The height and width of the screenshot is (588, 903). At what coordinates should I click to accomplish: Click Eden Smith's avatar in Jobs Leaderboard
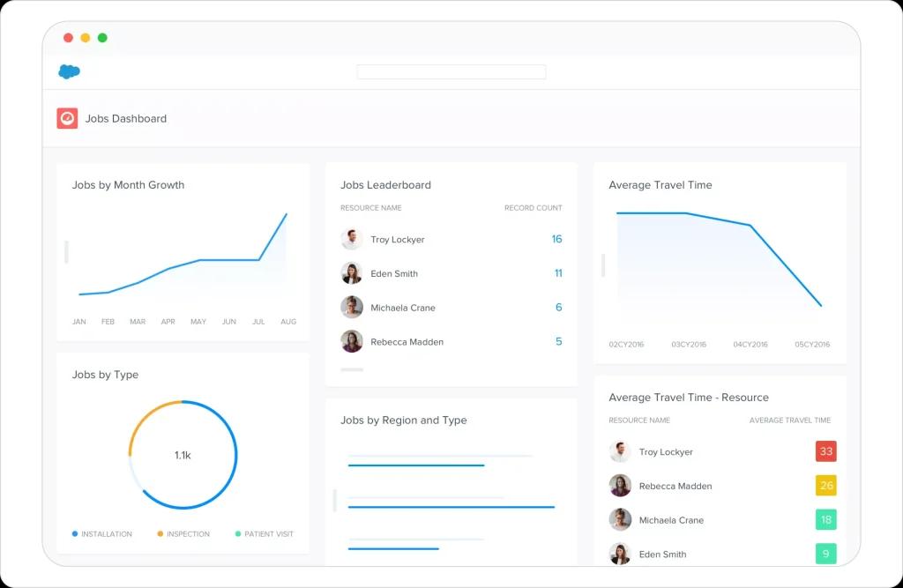pyautogui.click(x=352, y=273)
